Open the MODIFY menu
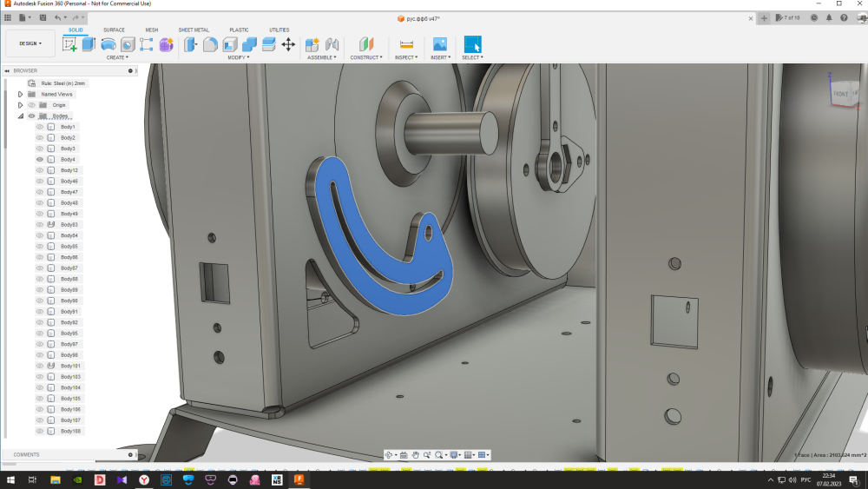The height and width of the screenshot is (489, 868). pyautogui.click(x=238, y=57)
